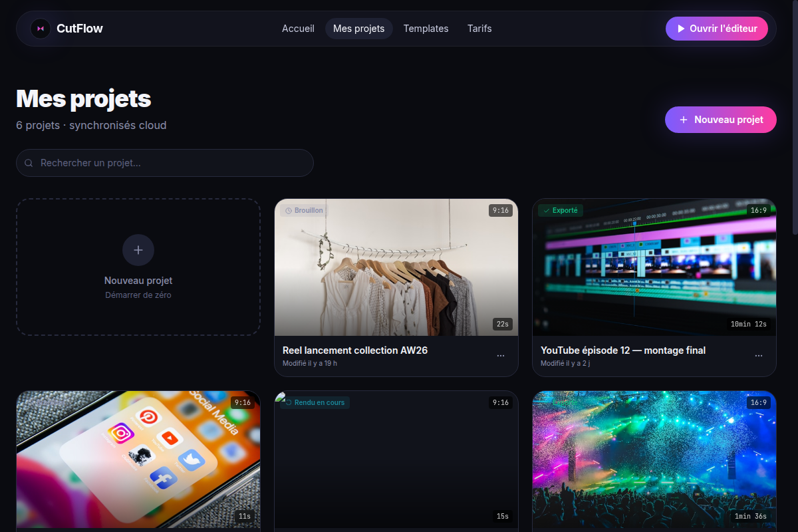Open the clothing rack project thumbnail
798x532 pixels.
click(x=396, y=267)
